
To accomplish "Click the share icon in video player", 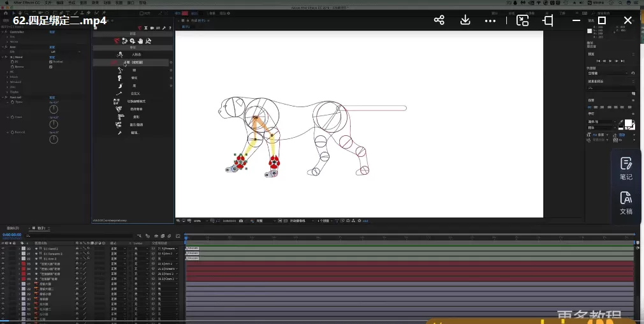I will [439, 20].
